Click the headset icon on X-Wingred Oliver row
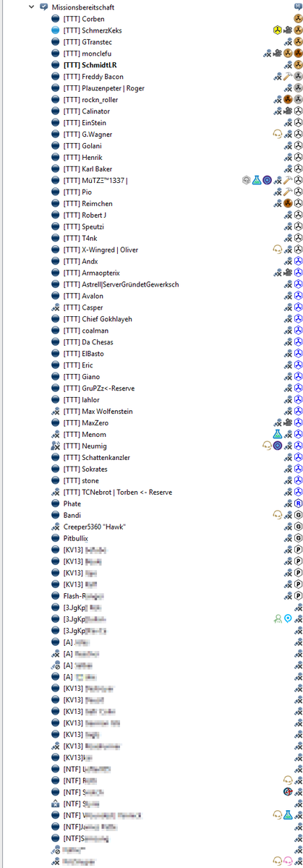Image resolution: width=303 pixels, height=868 pixels. pos(277,250)
